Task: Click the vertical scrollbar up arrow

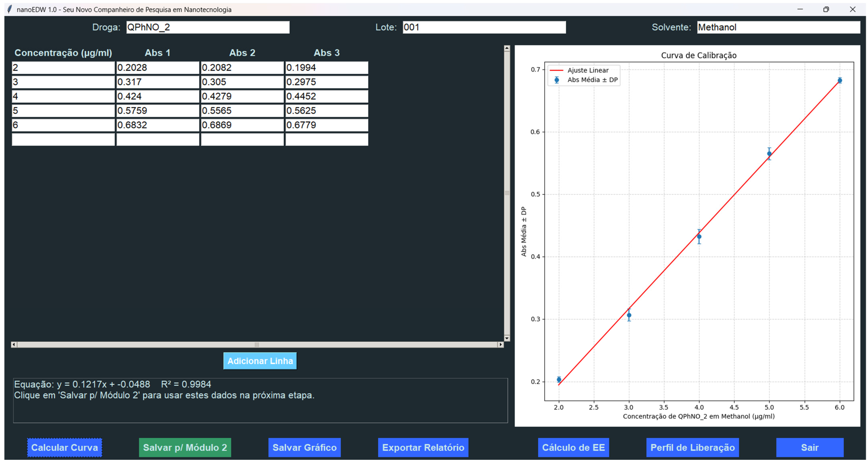Action: point(507,49)
